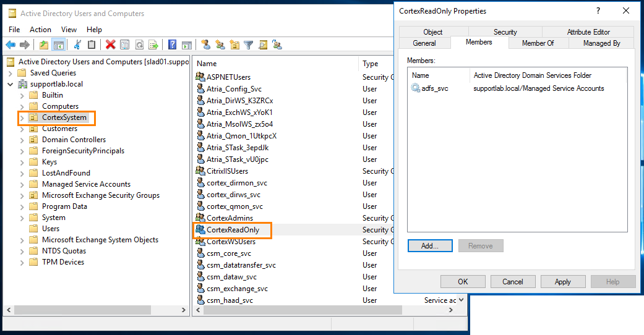Click the filter funnel toolbar icon
This screenshot has height=335, width=644.
pos(248,45)
